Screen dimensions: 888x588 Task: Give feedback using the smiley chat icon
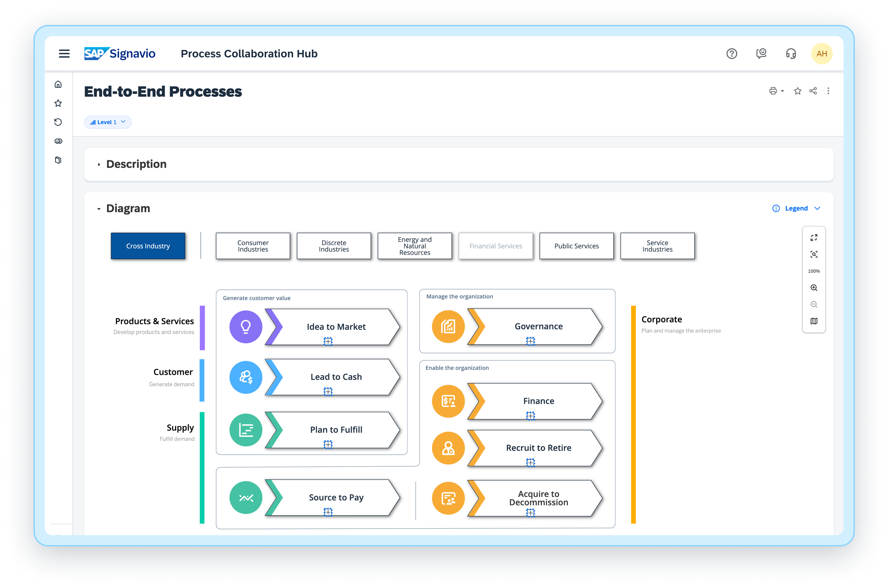point(761,54)
